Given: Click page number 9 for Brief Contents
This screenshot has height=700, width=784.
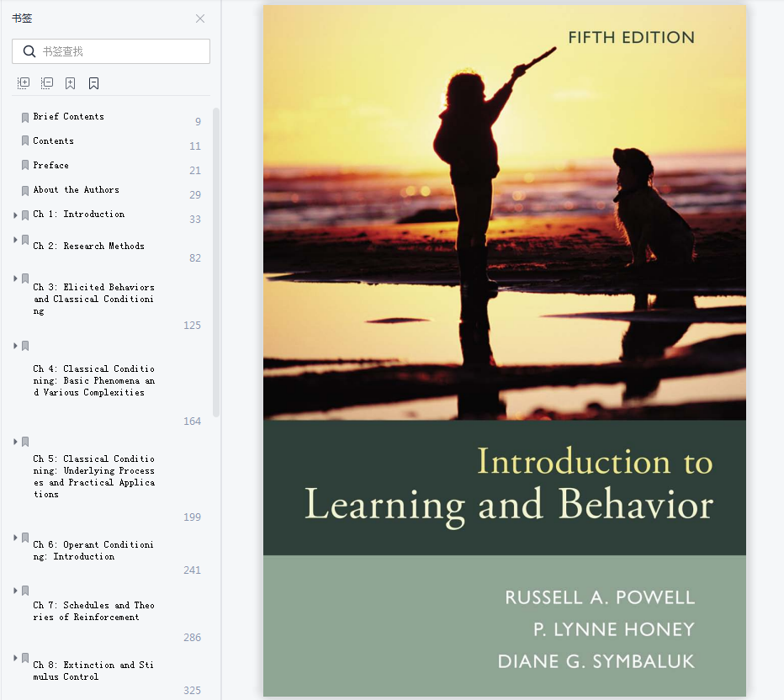Looking at the screenshot, I should [198, 121].
